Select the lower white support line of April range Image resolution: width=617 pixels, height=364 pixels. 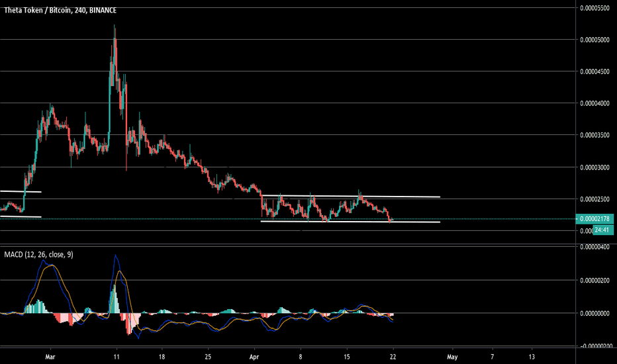pyautogui.click(x=350, y=222)
